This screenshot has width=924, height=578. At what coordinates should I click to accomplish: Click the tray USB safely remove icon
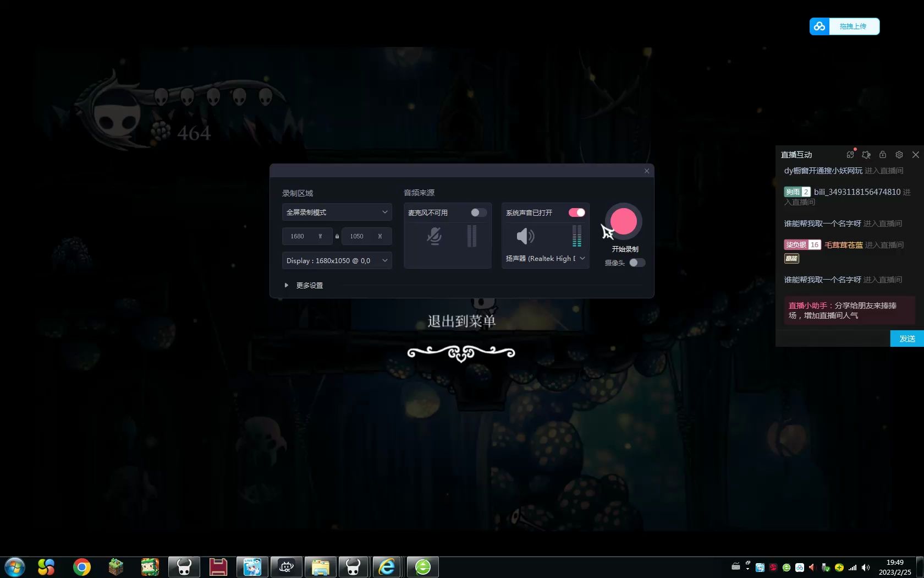826,568
